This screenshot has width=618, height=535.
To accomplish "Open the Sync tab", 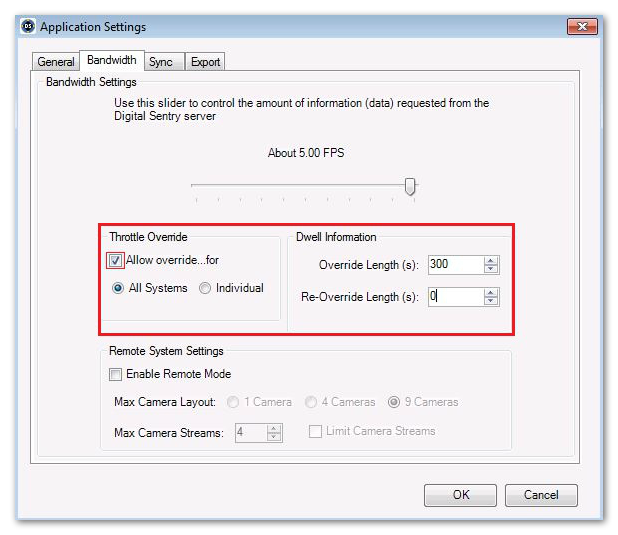I will coord(164,62).
